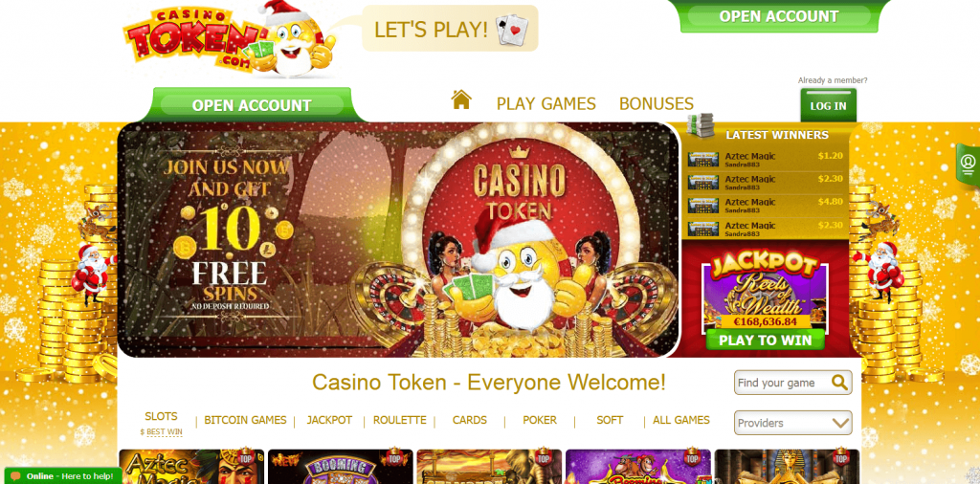
Task: Go to the Bonuses menu item
Action: coord(657,103)
